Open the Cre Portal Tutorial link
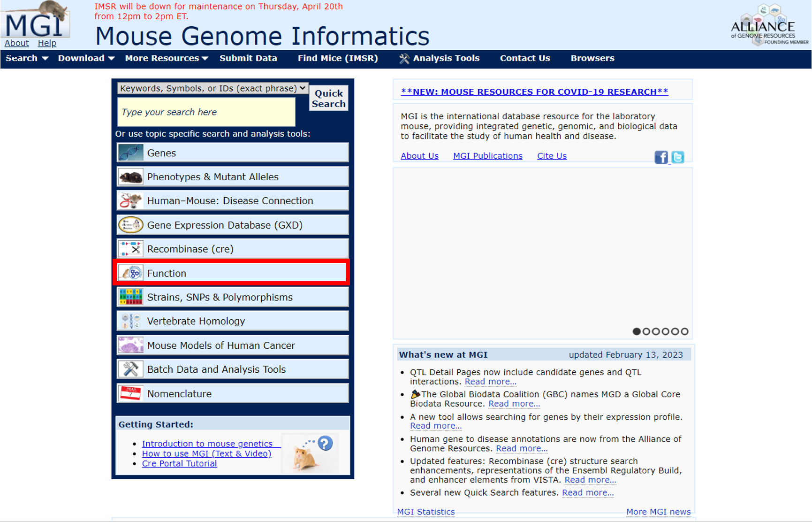The height and width of the screenshot is (522, 812). (179, 463)
